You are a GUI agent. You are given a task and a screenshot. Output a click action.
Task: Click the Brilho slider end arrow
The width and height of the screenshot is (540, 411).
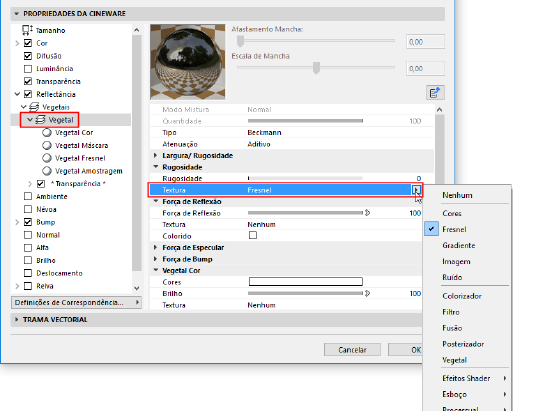pos(367,293)
